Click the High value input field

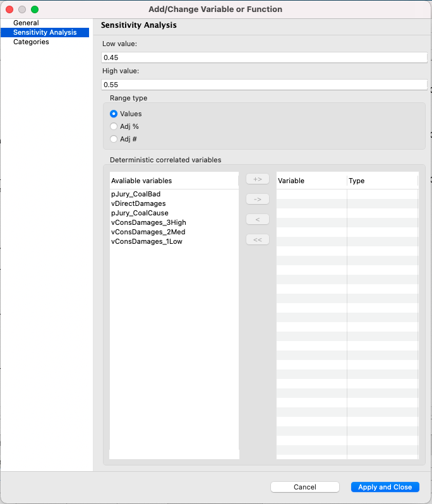(265, 85)
